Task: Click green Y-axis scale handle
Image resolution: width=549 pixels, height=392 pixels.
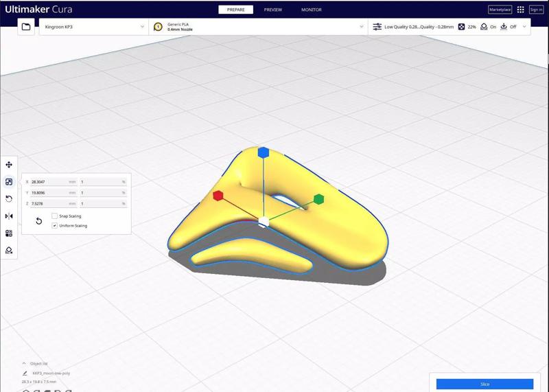Action: (x=318, y=199)
